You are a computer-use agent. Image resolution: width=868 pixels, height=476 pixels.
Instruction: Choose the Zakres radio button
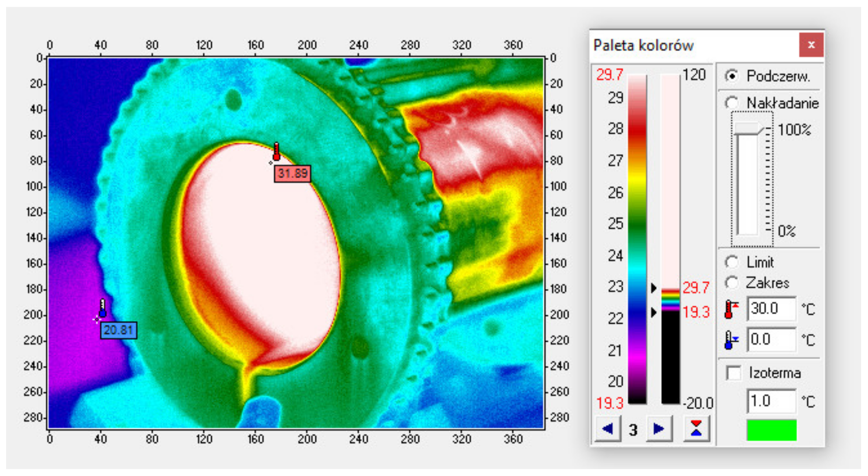coord(732,282)
